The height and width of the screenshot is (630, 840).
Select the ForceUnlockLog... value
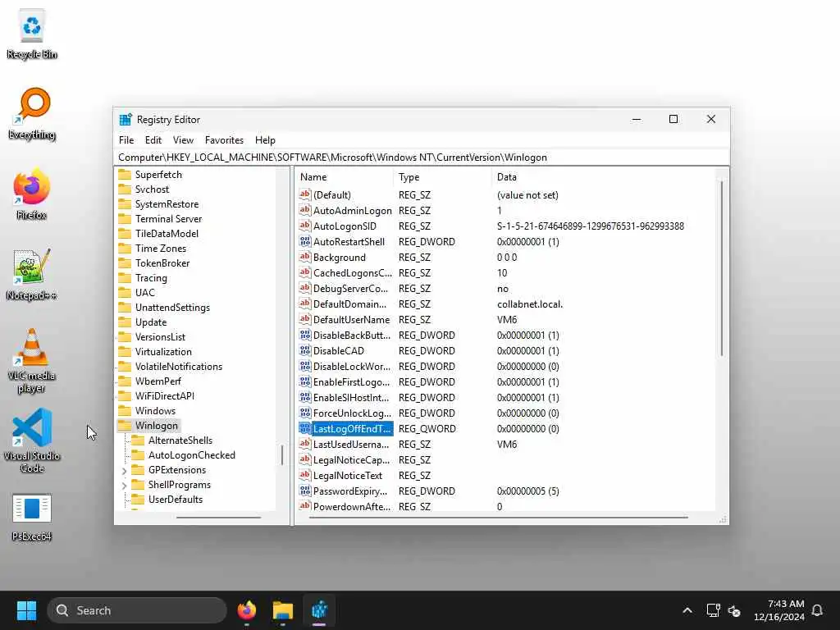[352, 413]
